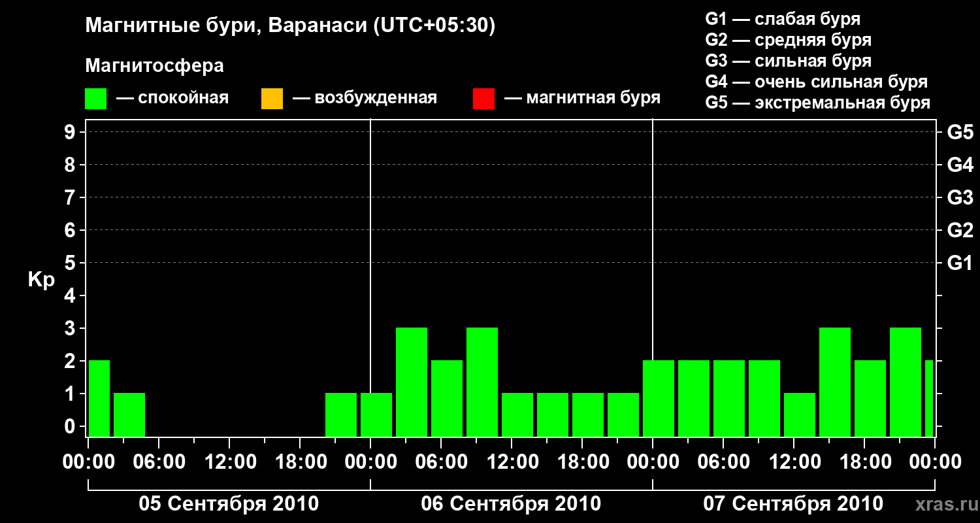The height and width of the screenshot is (523, 980).
Task: Click the Kp 2 bar at 00:00 on 07 September
Action: [659, 399]
